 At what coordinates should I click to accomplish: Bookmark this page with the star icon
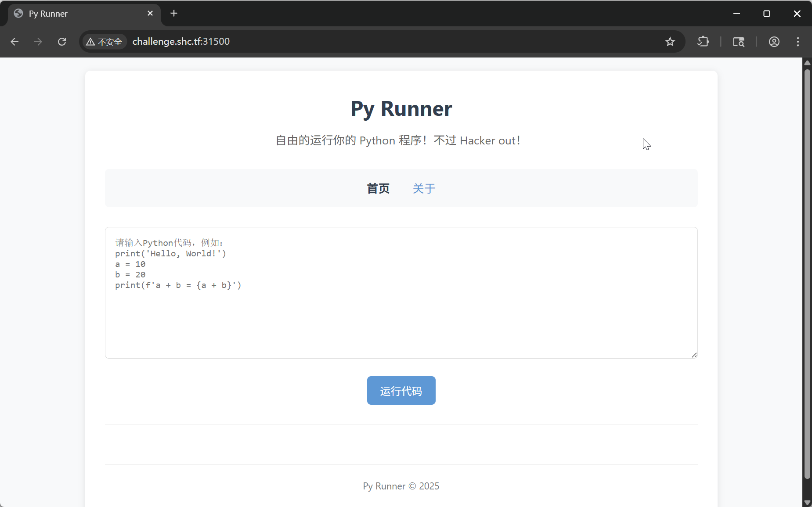pos(670,42)
